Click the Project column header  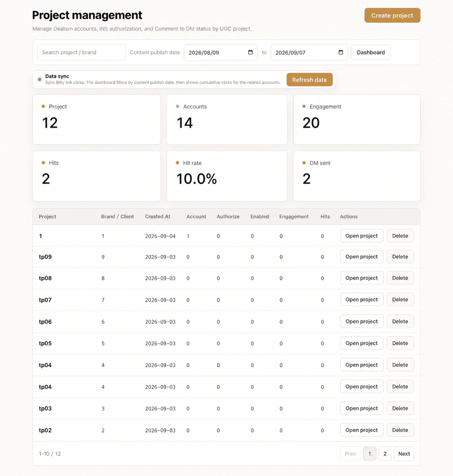tap(47, 217)
